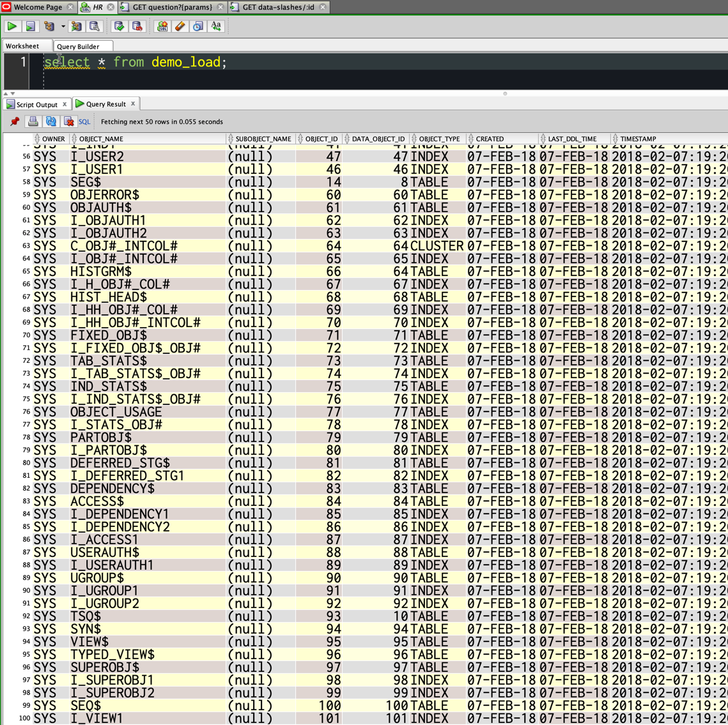
Task: Click the Rollback icon
Action: tap(137, 26)
